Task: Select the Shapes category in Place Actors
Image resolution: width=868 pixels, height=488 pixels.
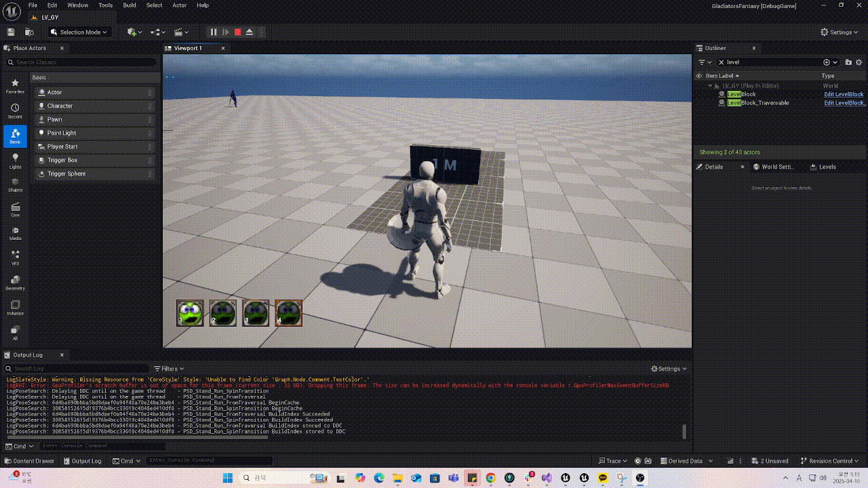Action: 15,185
